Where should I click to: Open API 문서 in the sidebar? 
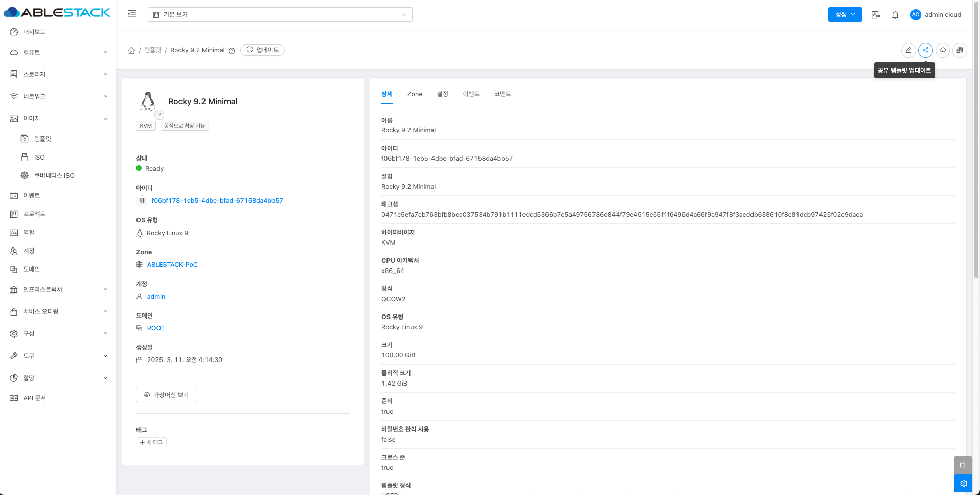coord(58,398)
